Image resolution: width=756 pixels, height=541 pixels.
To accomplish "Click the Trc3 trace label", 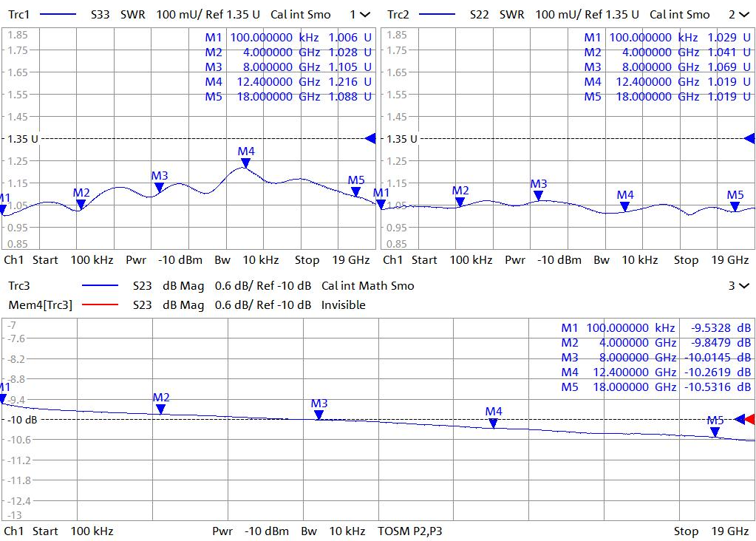I will (x=19, y=286).
